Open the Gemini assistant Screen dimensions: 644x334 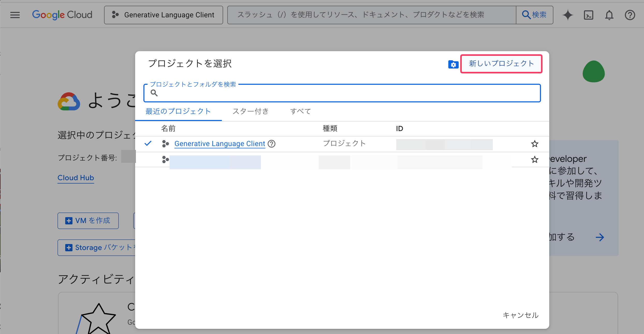[x=568, y=15]
